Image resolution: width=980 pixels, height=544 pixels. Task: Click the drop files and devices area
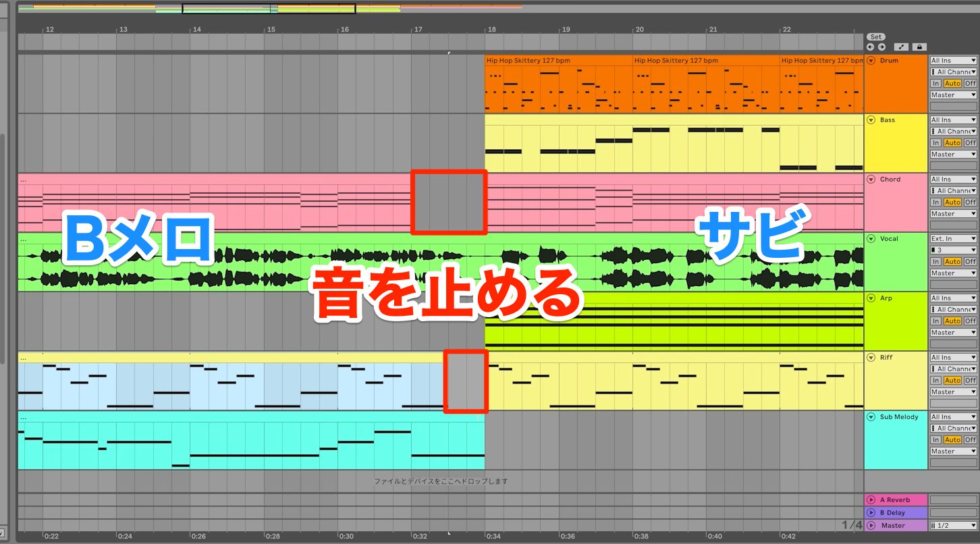[440, 481]
